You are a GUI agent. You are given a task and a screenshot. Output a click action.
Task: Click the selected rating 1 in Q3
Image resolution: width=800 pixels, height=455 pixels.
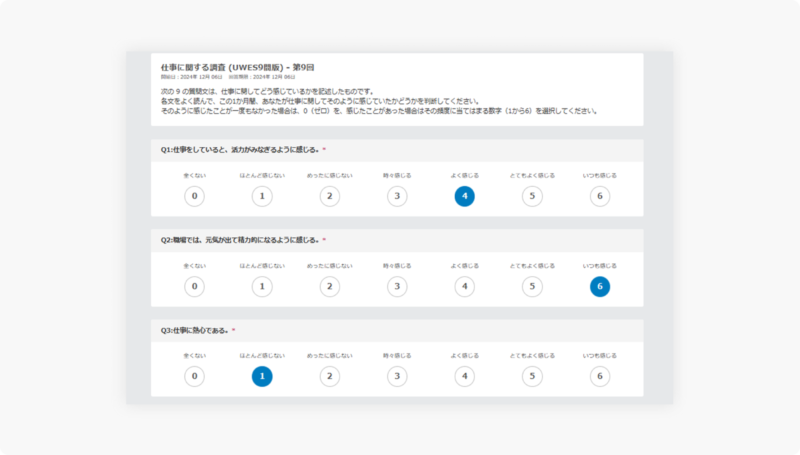(262, 376)
